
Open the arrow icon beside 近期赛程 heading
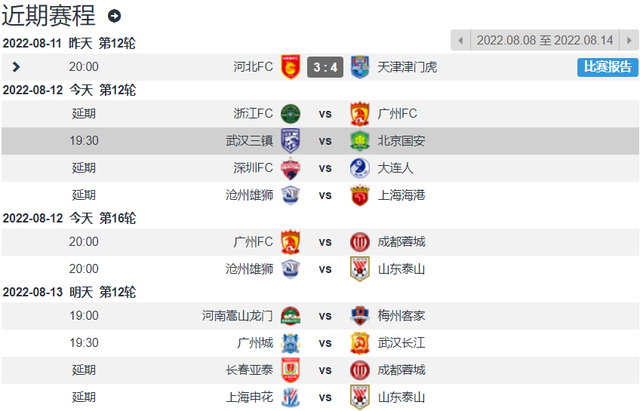114,16
